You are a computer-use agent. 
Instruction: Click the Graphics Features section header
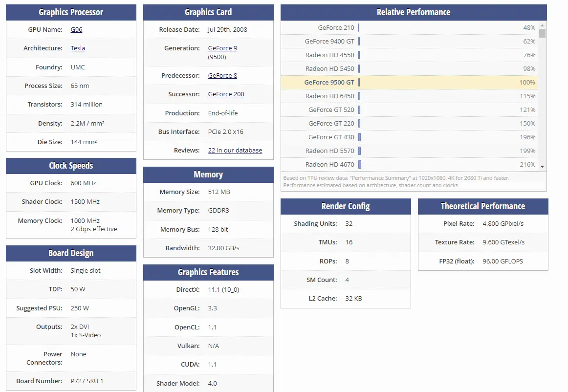[208, 272]
